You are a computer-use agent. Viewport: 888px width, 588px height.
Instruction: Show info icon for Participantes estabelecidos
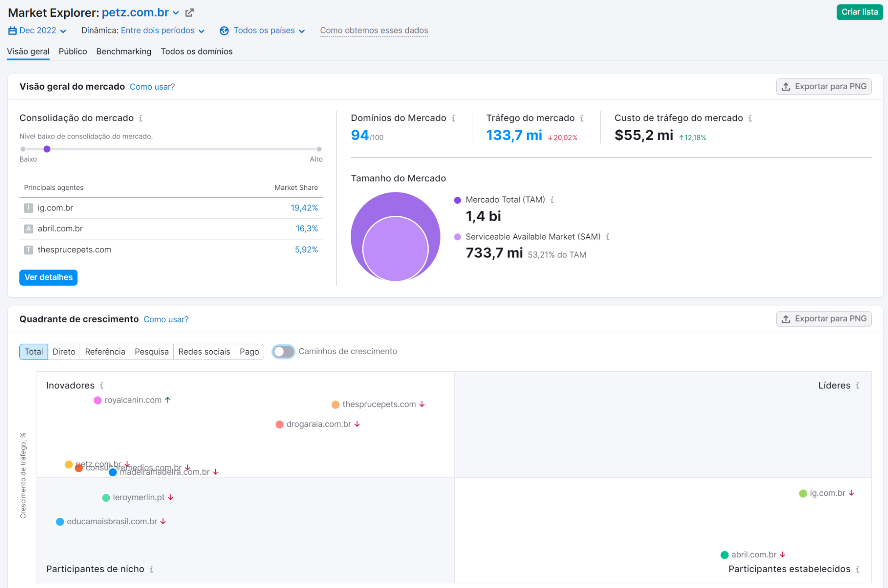[x=857, y=569]
